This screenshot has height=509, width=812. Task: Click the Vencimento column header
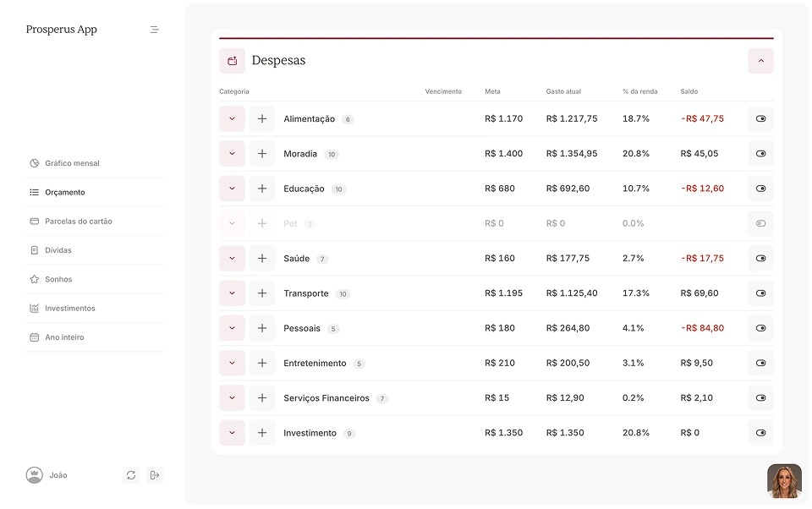point(443,91)
